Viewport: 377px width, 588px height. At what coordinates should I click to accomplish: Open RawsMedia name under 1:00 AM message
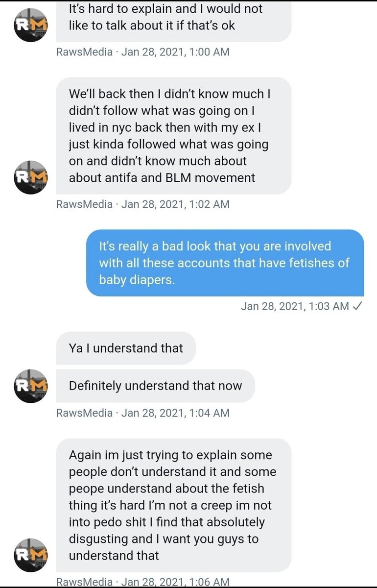pos(85,52)
